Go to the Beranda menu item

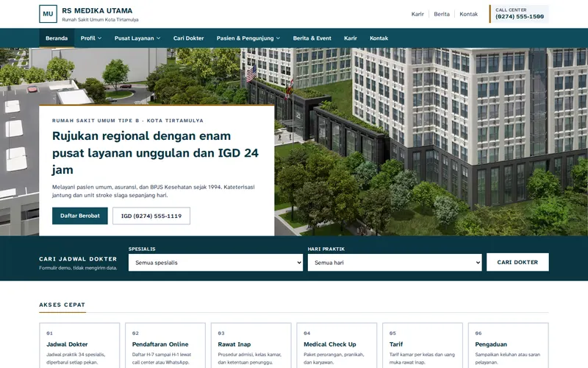(x=57, y=38)
